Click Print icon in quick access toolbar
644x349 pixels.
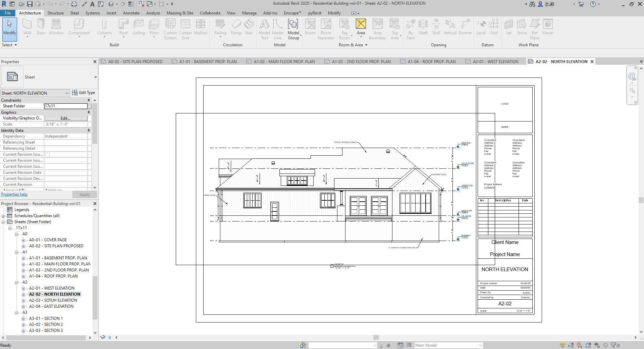click(x=74, y=4)
